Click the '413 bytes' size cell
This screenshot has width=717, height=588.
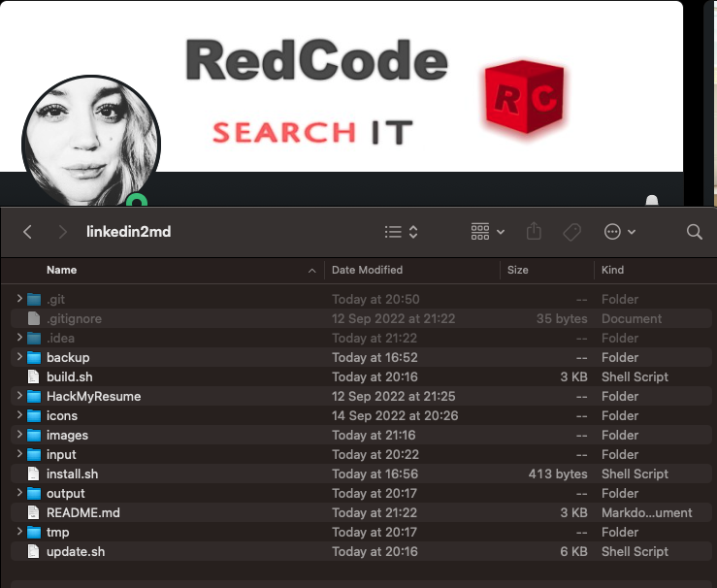coord(558,474)
